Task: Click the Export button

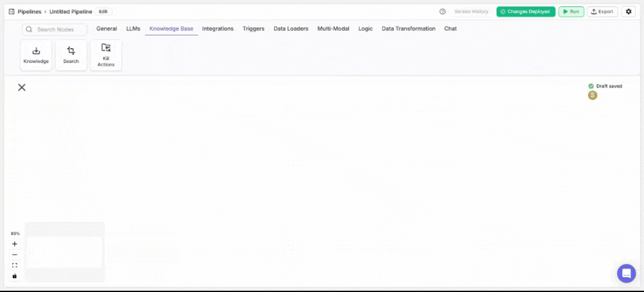Action: pos(602,12)
